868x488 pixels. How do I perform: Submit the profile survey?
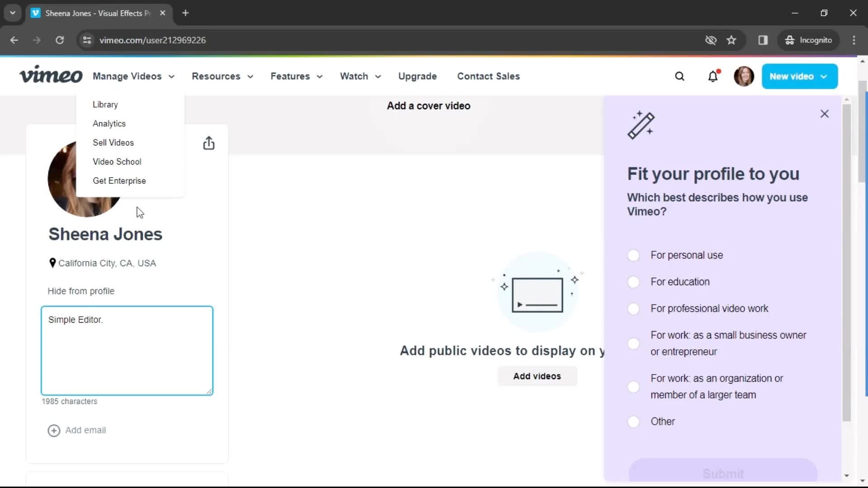(722, 471)
